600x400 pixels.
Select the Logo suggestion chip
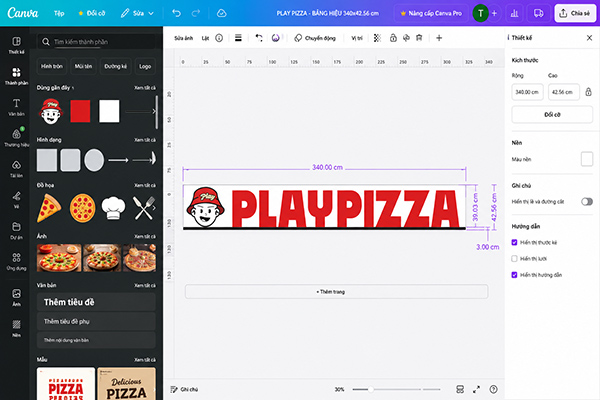tap(145, 66)
